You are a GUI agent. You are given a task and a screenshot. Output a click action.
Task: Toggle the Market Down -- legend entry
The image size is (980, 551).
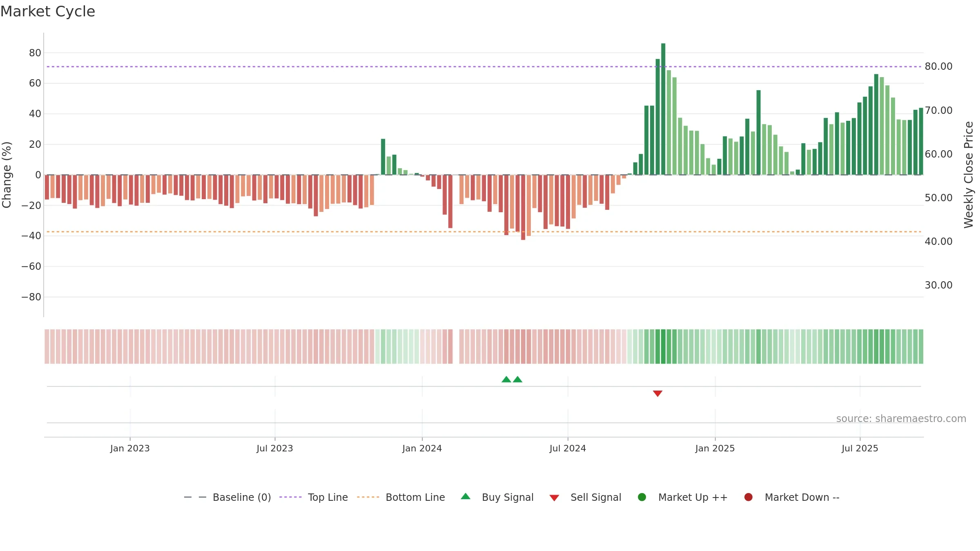[792, 497]
